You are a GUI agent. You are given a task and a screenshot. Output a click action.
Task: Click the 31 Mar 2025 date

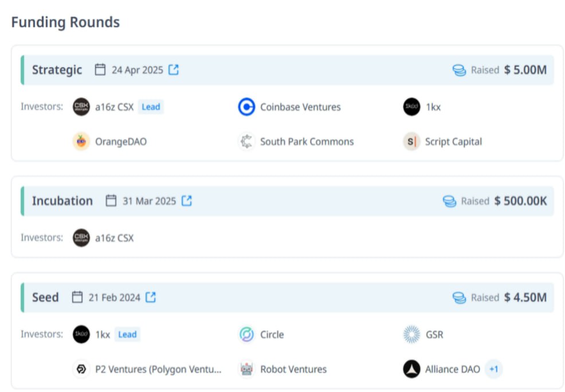click(x=149, y=201)
